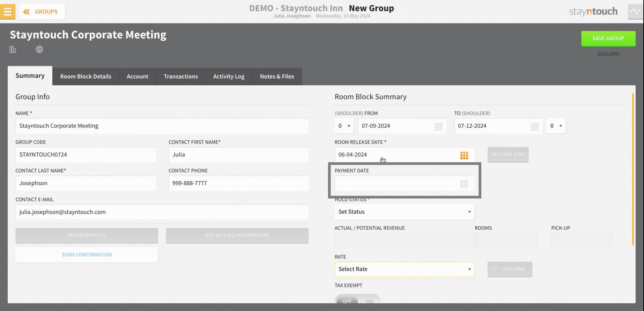Image resolution: width=644 pixels, height=311 pixels.
Task: Discard the new group
Action: tap(608, 54)
